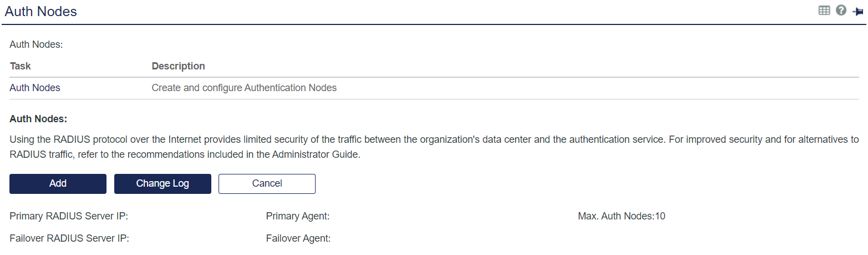Click 'Create and configure Authentication Nodes' description
The height and width of the screenshot is (255, 868).
tap(244, 88)
